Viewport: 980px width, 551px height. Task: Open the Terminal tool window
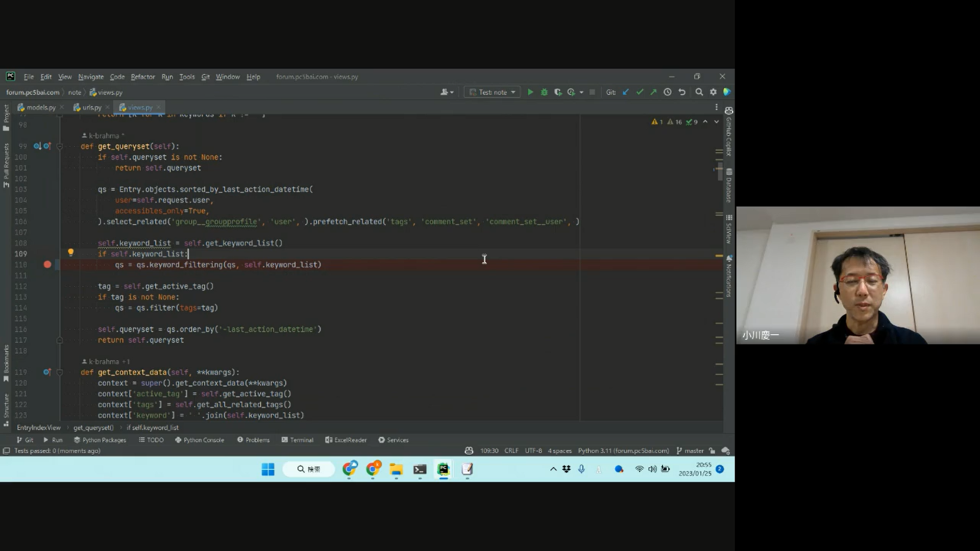(298, 440)
